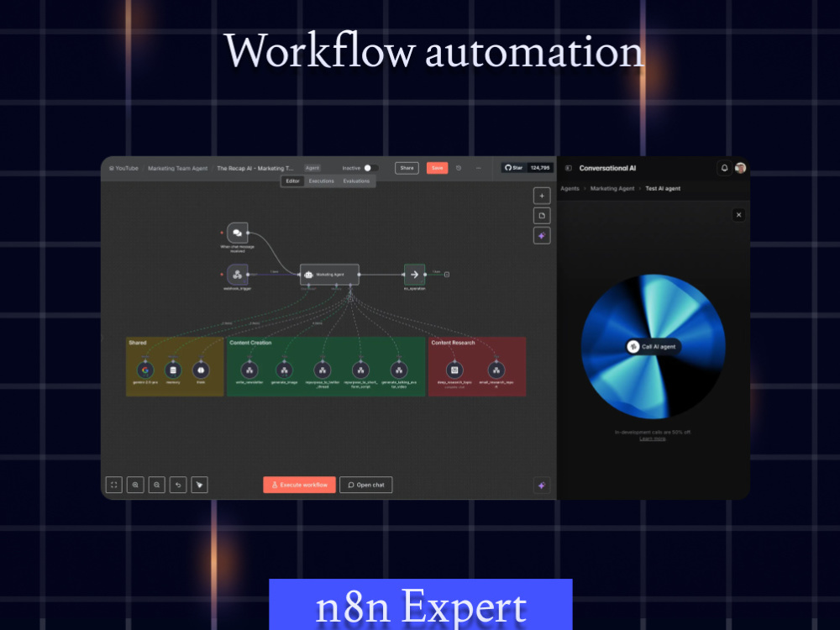The width and height of the screenshot is (840, 630).
Task: Click the GitHub Star button
Action: pos(514,168)
